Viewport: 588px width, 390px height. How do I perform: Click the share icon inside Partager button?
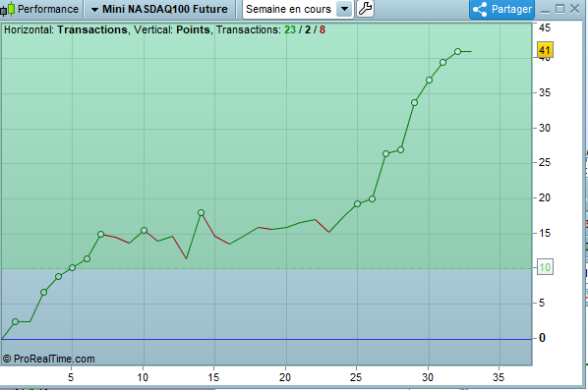(x=480, y=9)
